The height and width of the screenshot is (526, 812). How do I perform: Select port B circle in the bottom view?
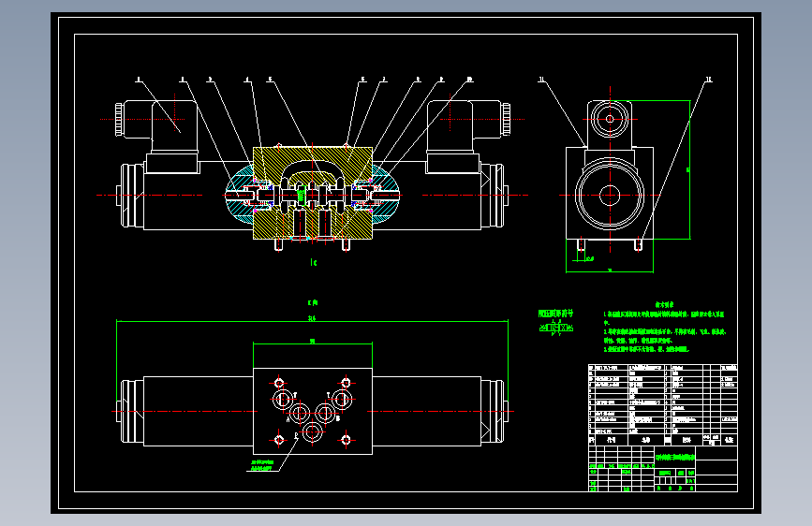[x=326, y=413]
